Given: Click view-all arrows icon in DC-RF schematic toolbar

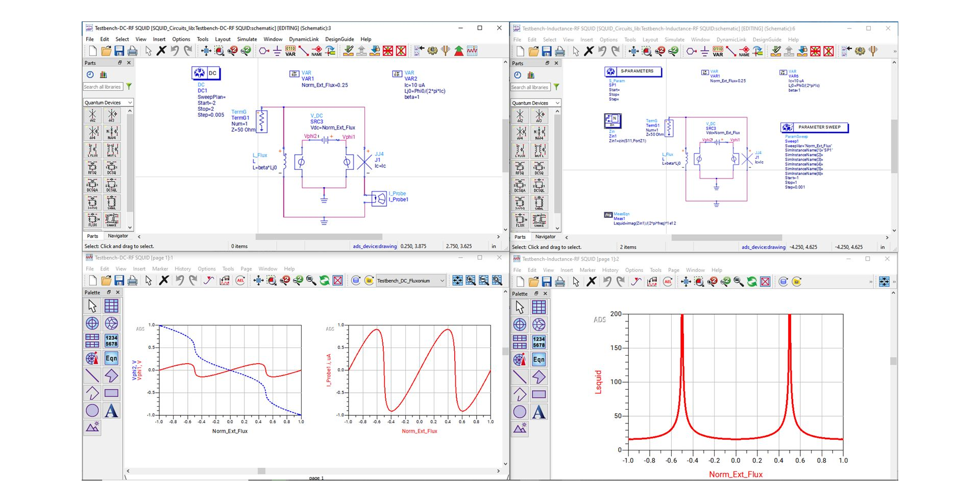Looking at the screenshot, I should coord(206,51).
